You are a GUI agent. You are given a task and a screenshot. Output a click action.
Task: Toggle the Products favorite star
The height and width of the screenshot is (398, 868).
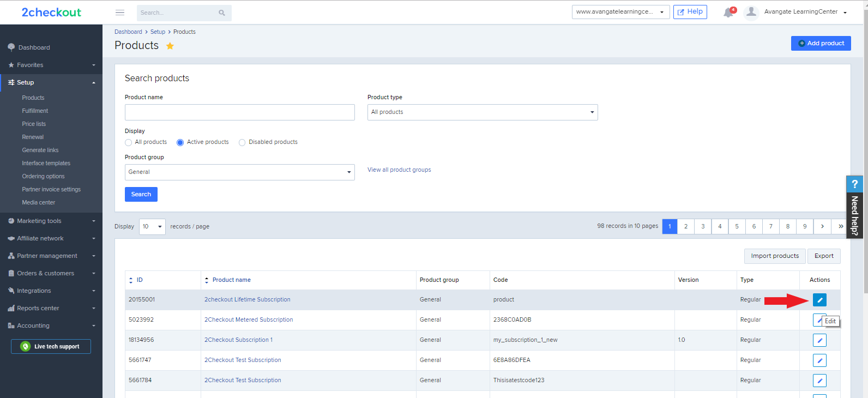pos(170,46)
